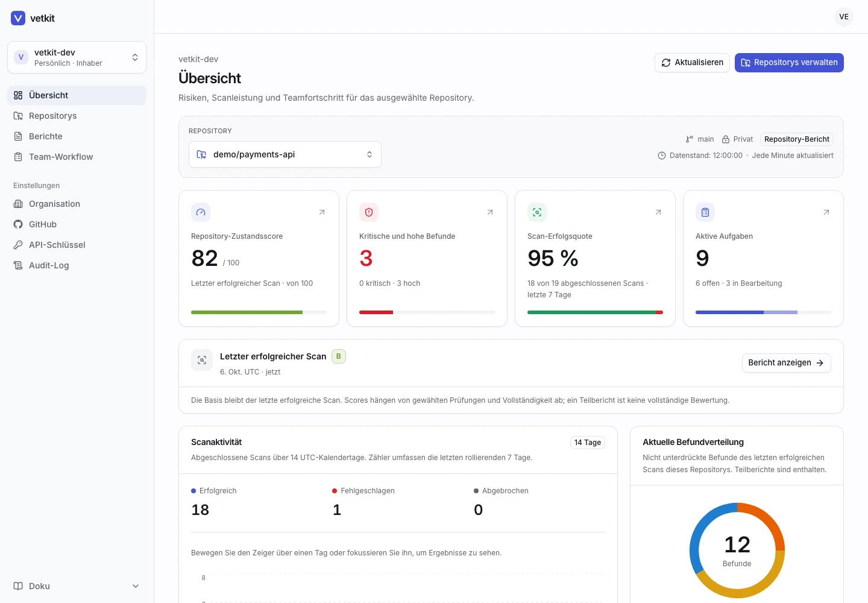
Task: Click the Aktive Aufgaben blue progress bar
Action: point(763,312)
